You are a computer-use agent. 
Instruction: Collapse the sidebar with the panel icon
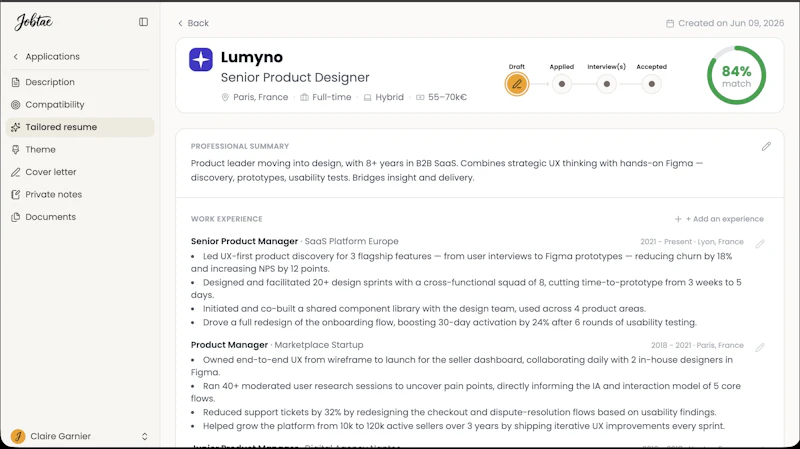(143, 22)
